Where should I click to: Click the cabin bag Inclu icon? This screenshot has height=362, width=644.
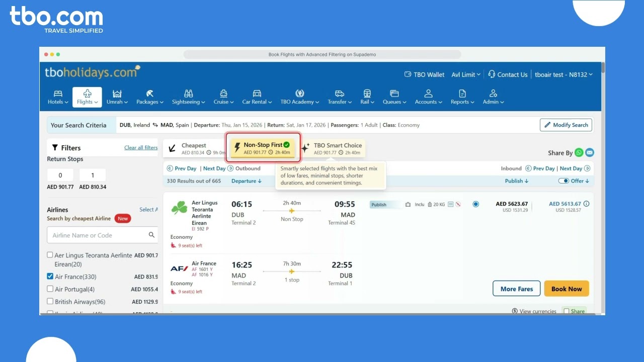[409, 204]
